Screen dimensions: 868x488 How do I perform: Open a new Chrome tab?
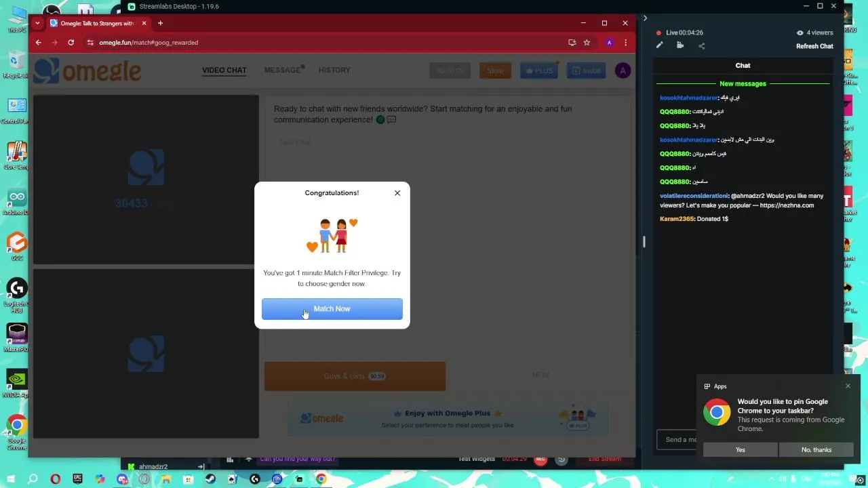[160, 23]
